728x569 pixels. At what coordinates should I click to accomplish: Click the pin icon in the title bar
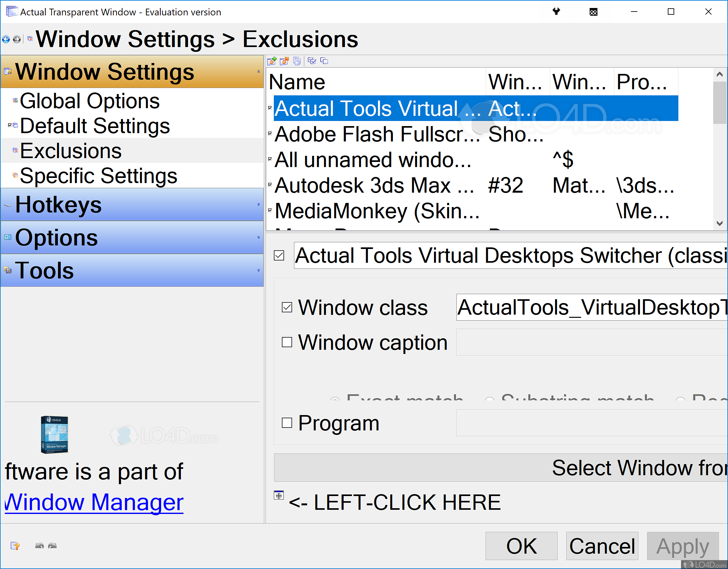coord(556,12)
